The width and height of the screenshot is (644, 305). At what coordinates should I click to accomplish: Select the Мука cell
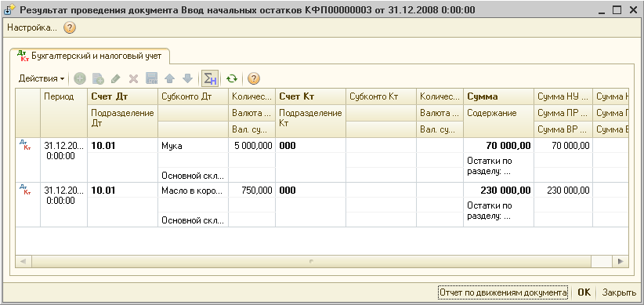coord(193,146)
